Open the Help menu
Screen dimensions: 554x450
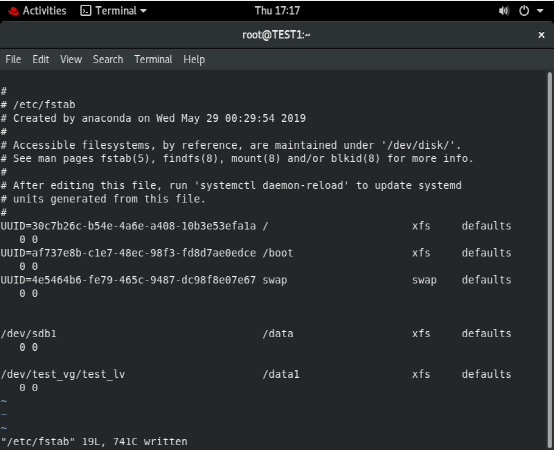[194, 60]
